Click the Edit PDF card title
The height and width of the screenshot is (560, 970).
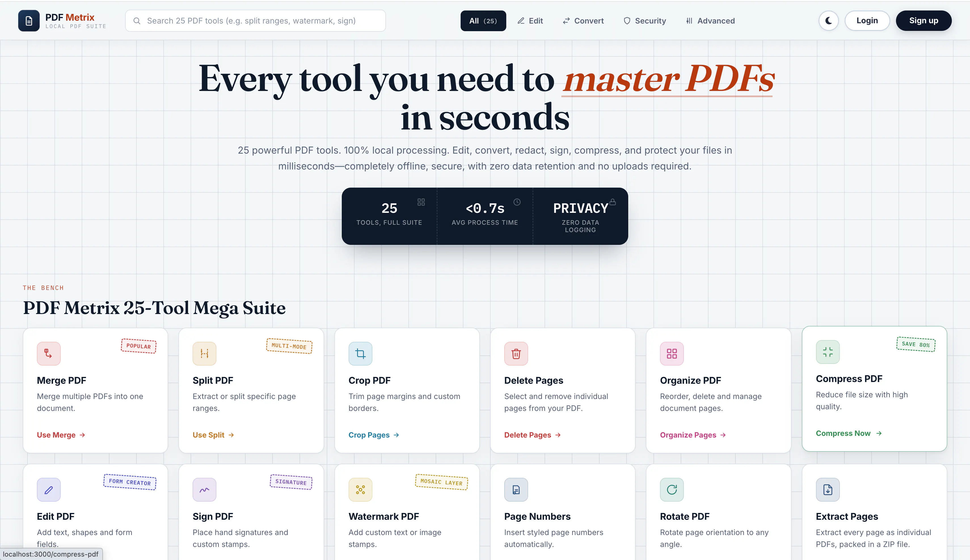pos(55,517)
